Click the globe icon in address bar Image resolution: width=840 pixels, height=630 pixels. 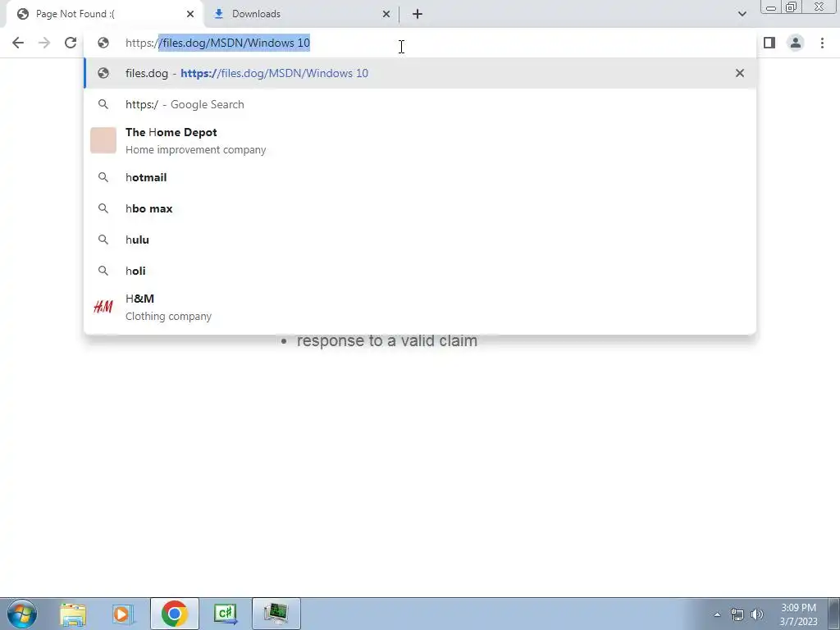click(x=103, y=43)
